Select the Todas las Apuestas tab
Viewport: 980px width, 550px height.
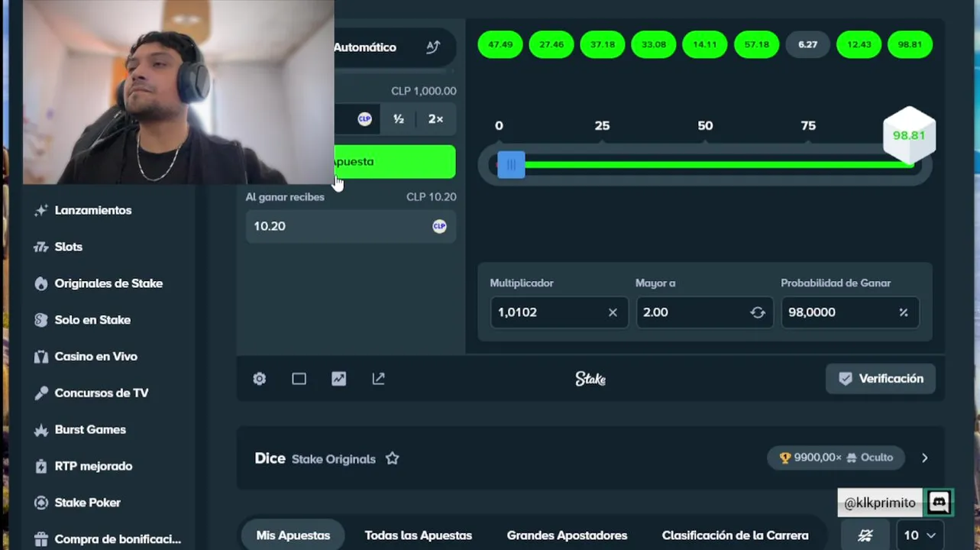click(419, 535)
